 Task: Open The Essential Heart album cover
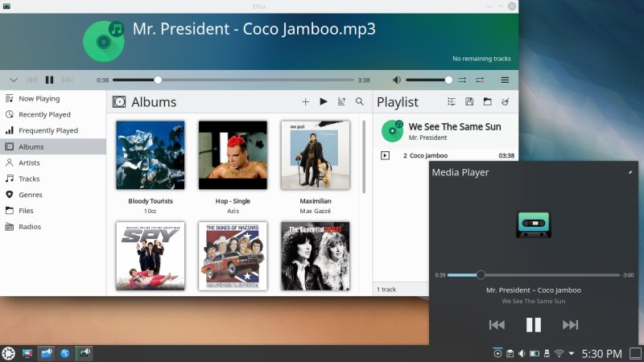tap(316, 256)
